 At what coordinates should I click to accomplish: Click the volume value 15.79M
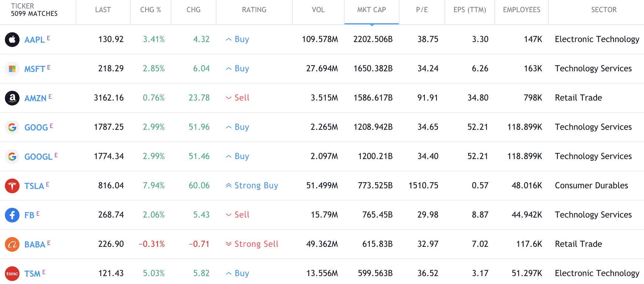pos(324,215)
